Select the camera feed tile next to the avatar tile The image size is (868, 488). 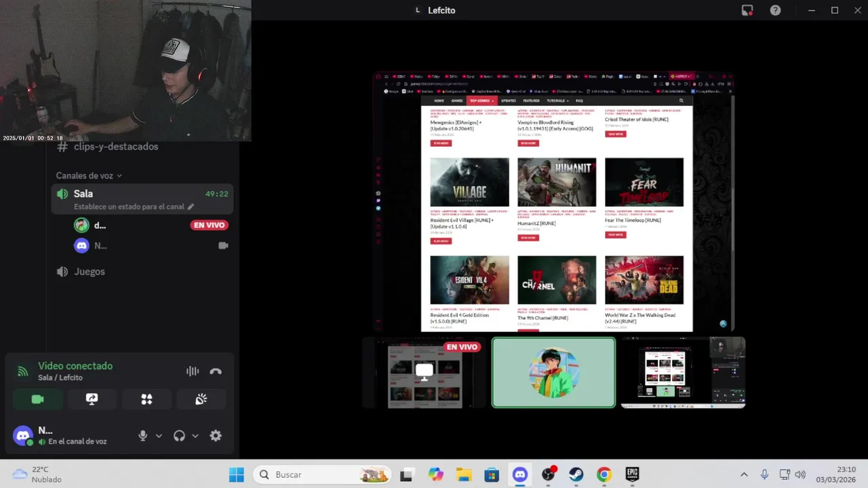pos(683,373)
